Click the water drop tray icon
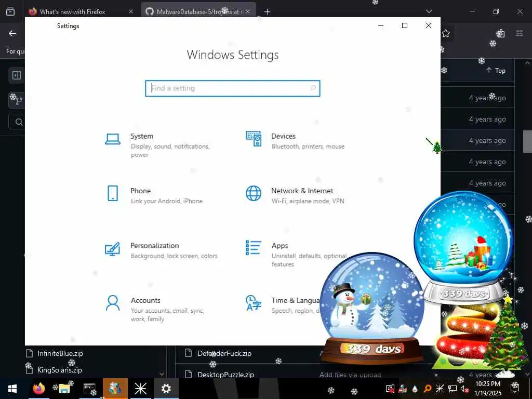 click(415, 389)
